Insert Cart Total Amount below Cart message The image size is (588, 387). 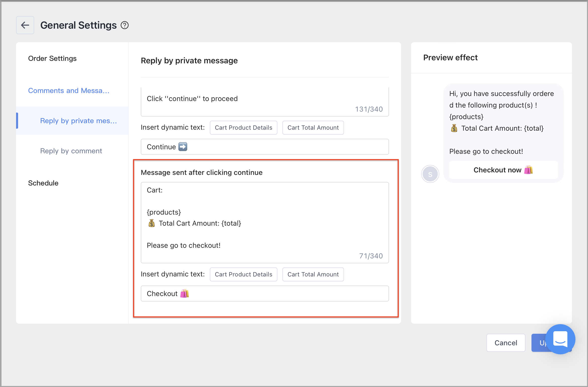313,274
